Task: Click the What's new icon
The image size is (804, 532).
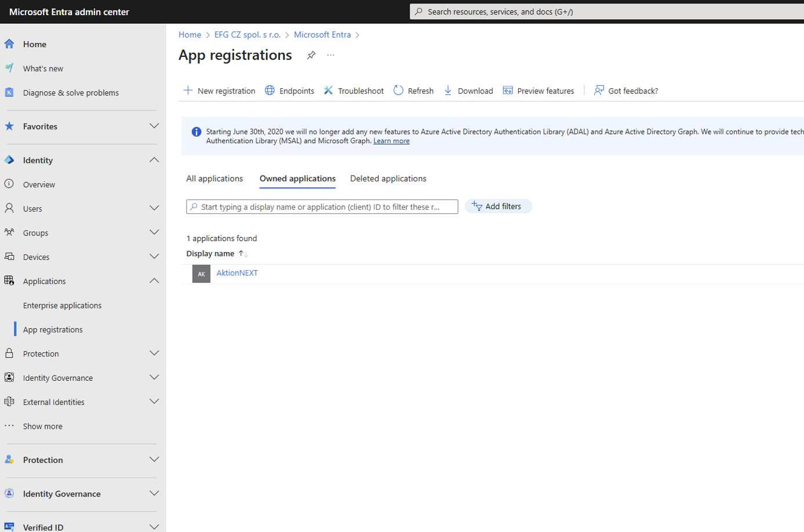Action: click(x=9, y=68)
